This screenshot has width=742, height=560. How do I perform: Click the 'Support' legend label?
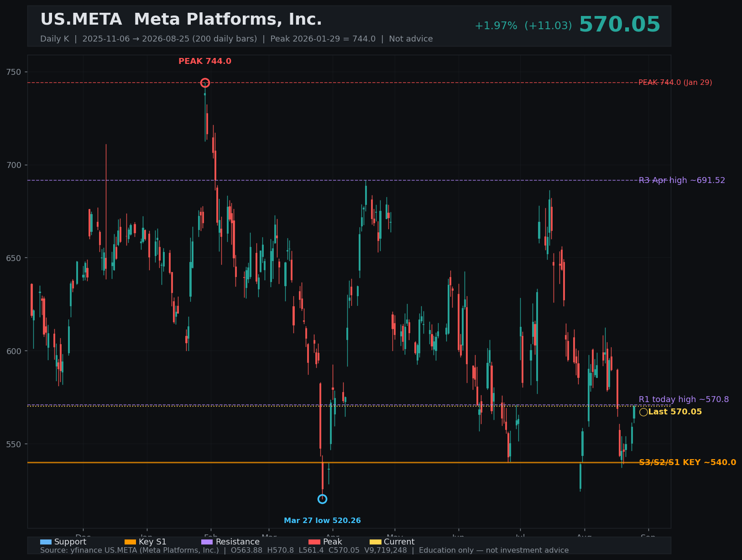tap(70, 542)
